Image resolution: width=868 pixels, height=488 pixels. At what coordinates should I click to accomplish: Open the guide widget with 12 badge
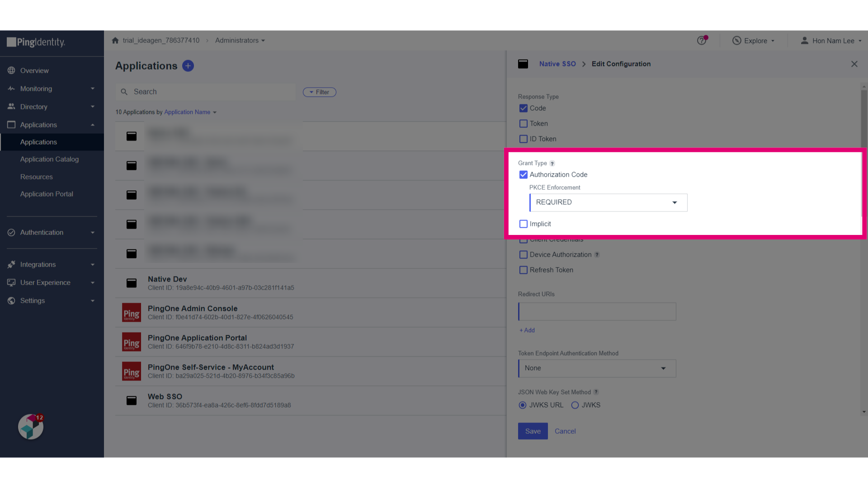tap(31, 427)
